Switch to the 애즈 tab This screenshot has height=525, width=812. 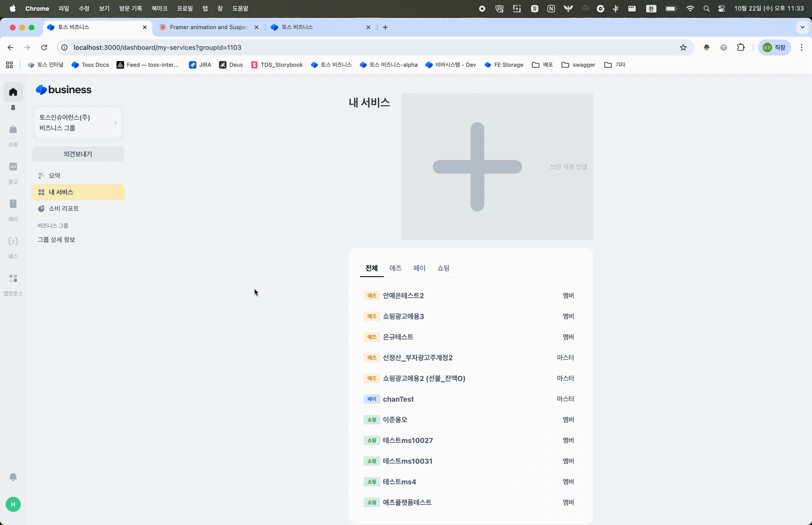coord(395,268)
